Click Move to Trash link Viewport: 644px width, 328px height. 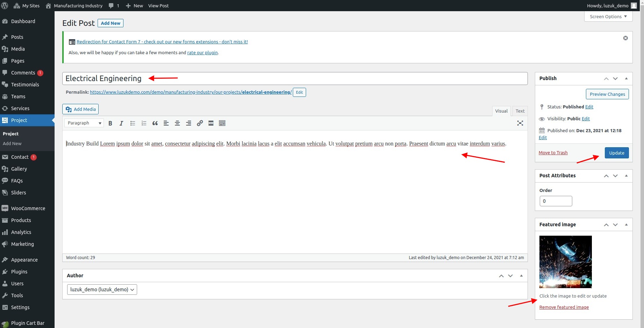pos(553,153)
